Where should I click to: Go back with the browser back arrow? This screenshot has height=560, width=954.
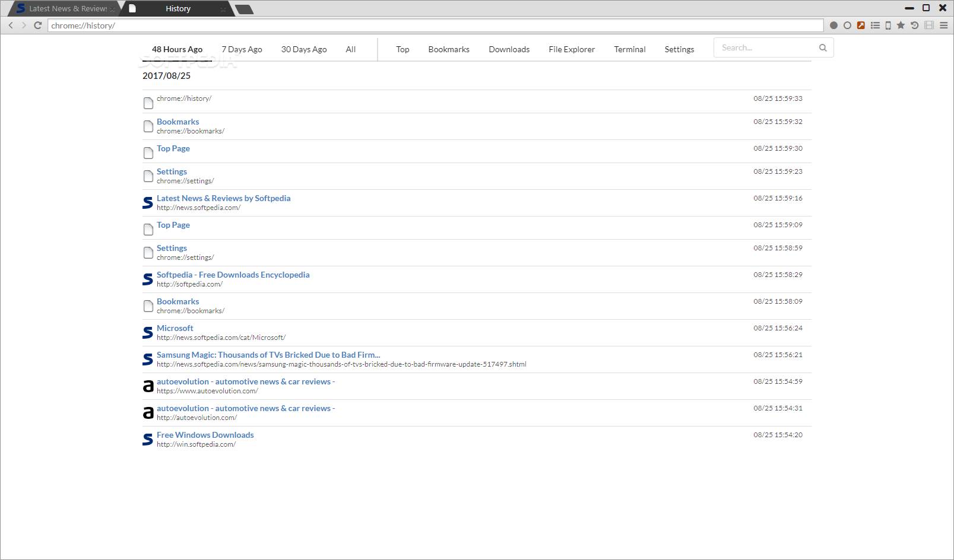[x=11, y=26]
